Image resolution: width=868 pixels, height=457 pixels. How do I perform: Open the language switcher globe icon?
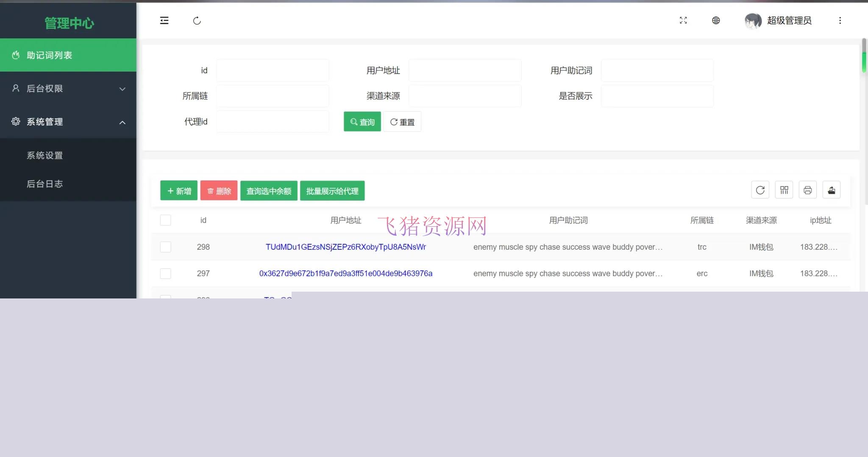[x=716, y=20]
